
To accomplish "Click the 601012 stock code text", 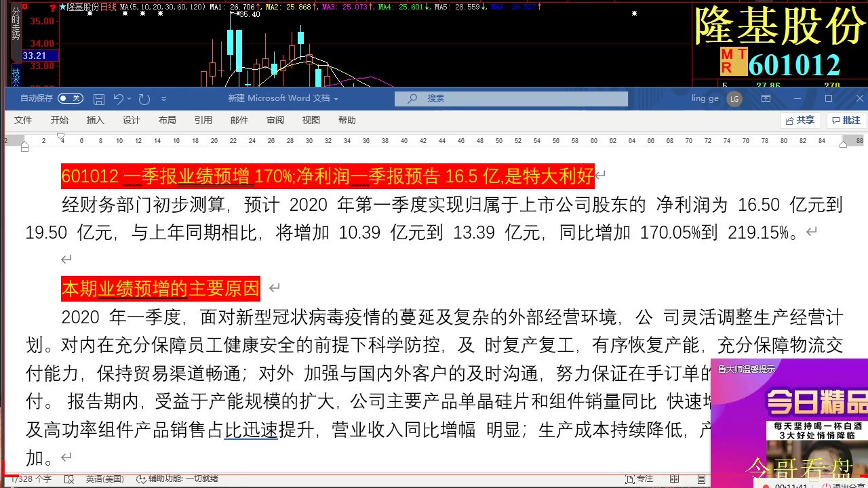I will [x=794, y=64].
